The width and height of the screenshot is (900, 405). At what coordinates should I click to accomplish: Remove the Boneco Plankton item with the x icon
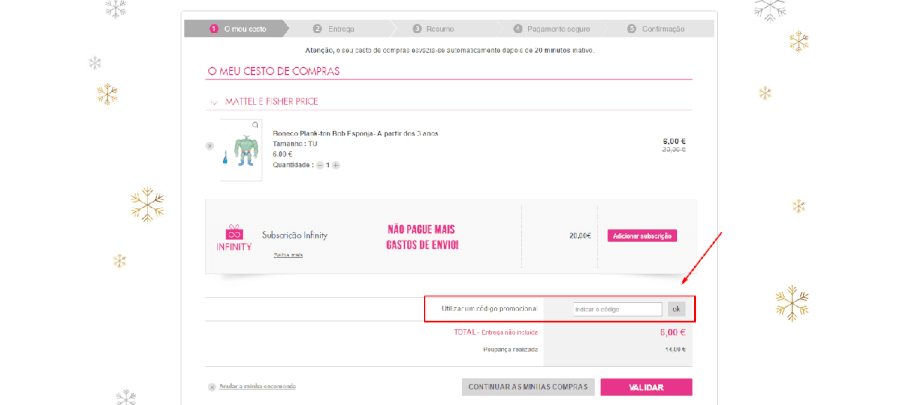coord(210,146)
